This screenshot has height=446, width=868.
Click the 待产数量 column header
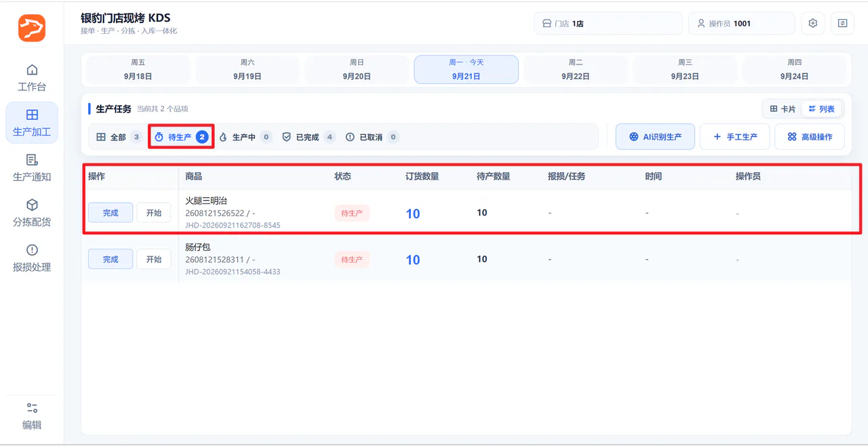coord(493,176)
